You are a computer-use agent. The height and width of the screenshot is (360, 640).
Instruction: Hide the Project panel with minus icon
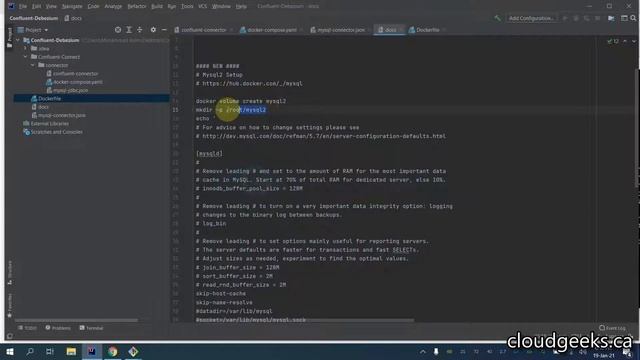tap(164, 30)
